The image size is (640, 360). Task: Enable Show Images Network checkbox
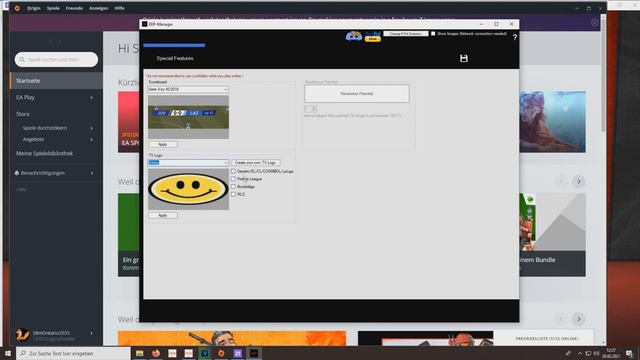(x=433, y=33)
